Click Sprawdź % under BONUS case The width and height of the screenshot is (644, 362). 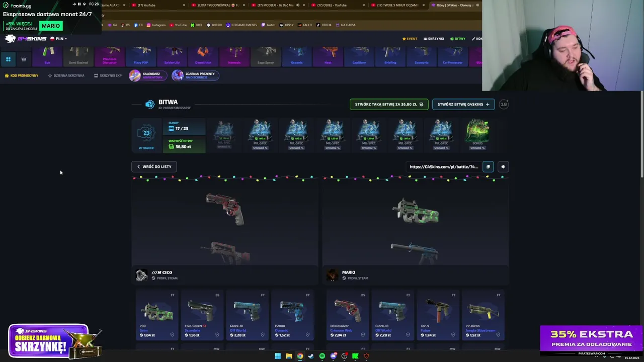tap(477, 148)
